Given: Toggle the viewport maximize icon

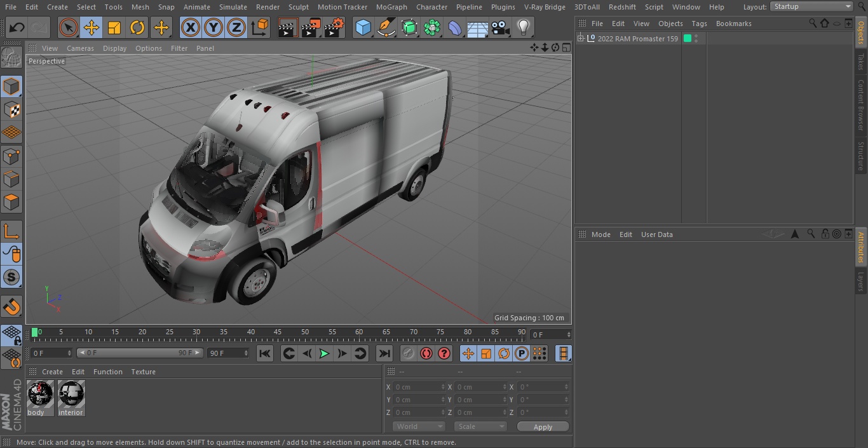Looking at the screenshot, I should tap(566, 48).
